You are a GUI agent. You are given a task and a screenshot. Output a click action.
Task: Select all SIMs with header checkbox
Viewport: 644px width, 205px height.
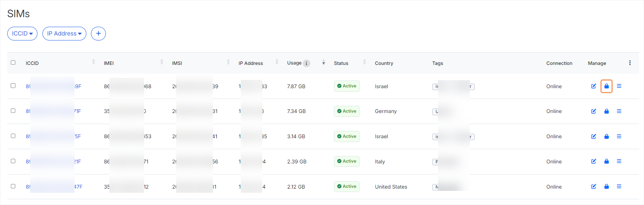pos(13,63)
